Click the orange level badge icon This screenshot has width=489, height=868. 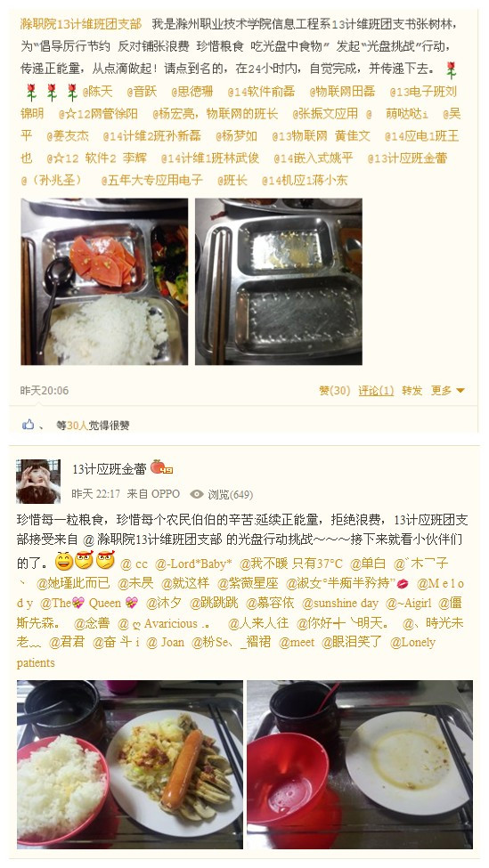pos(162,467)
